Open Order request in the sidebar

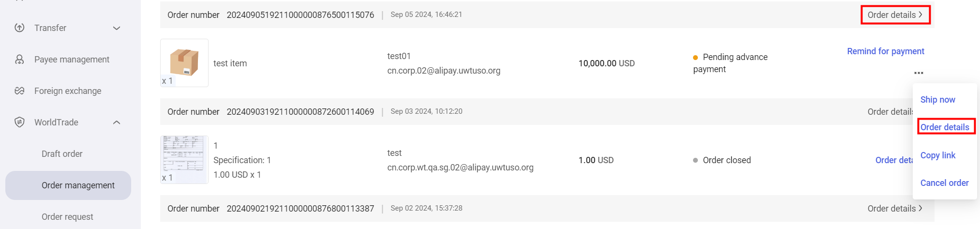67,217
